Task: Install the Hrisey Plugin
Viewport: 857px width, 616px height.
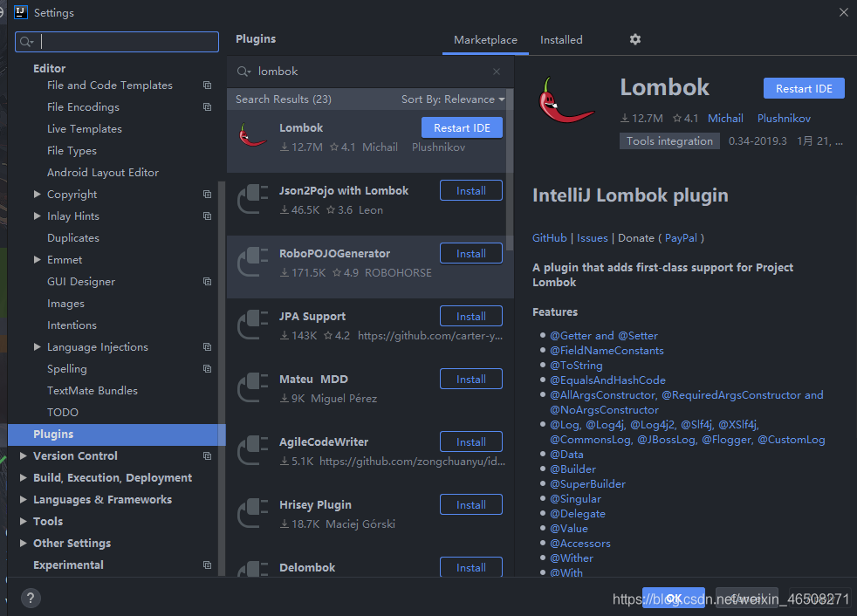Action: tap(470, 505)
